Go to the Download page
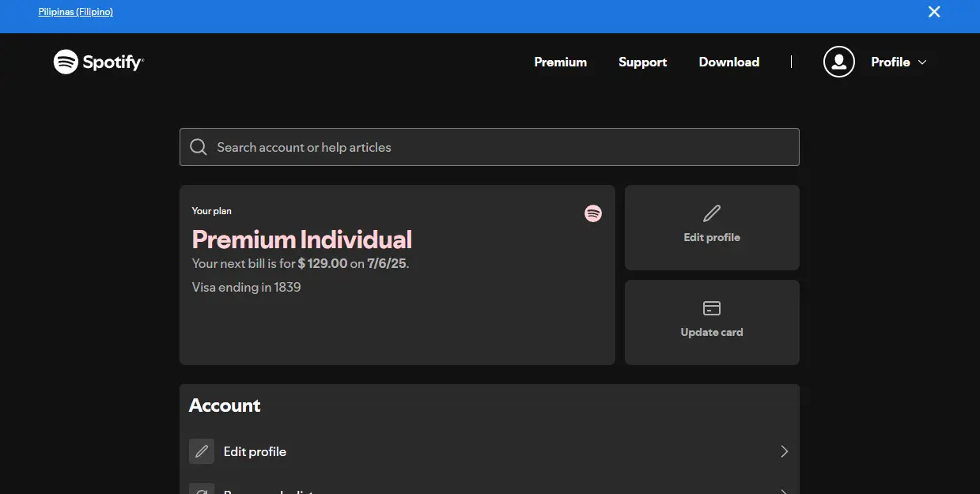This screenshot has width=980, height=494. point(728,62)
